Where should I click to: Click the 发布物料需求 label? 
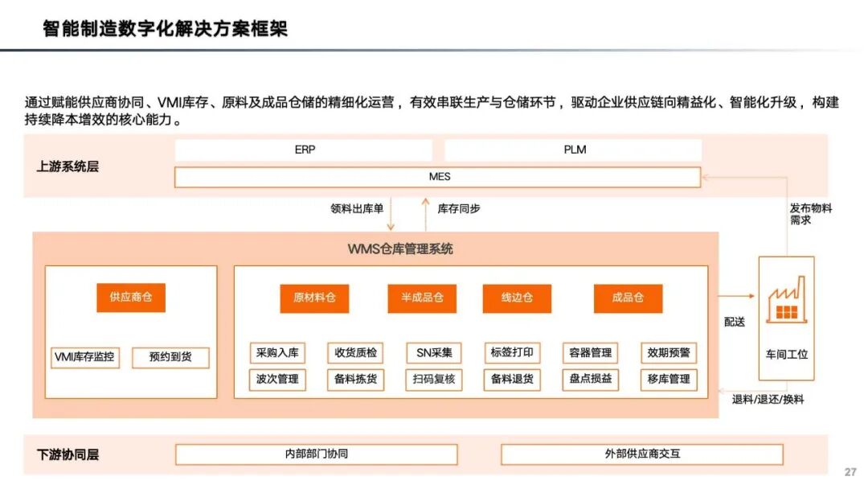click(810, 214)
